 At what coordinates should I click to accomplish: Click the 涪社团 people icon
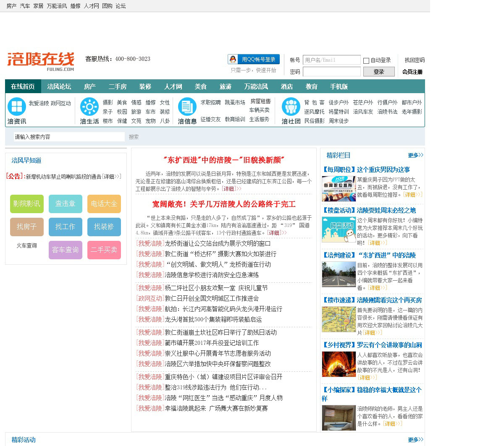click(291, 107)
